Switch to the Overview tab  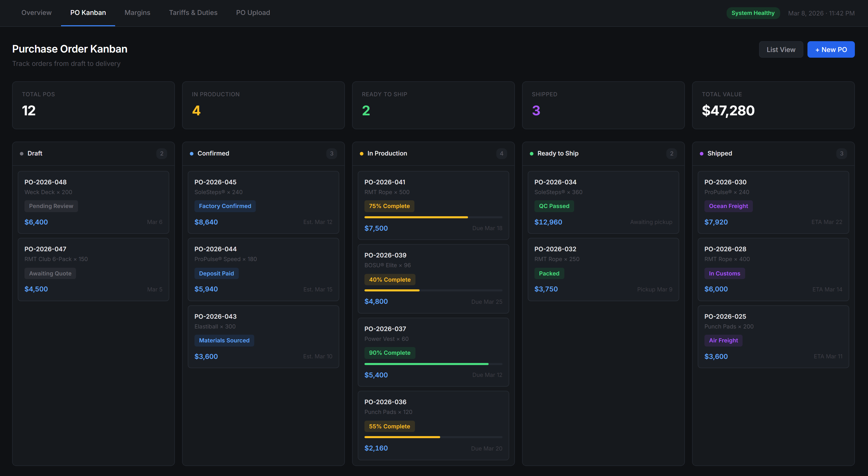click(x=36, y=13)
